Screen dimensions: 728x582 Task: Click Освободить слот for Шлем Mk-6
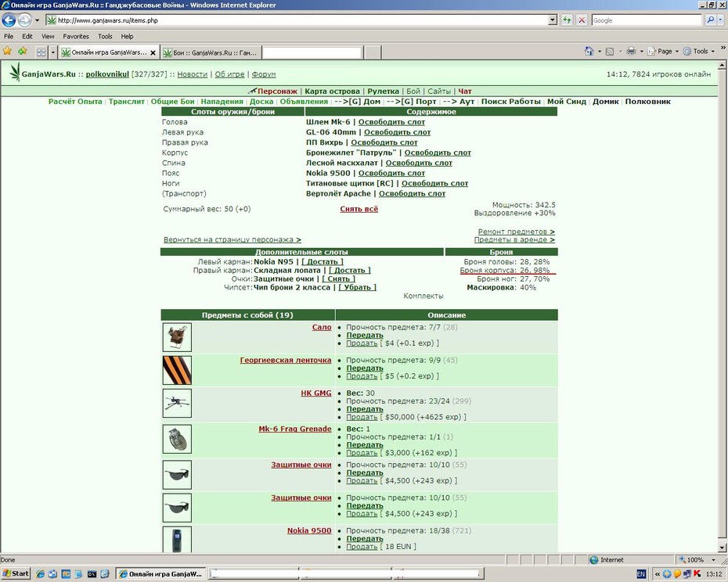(x=391, y=122)
